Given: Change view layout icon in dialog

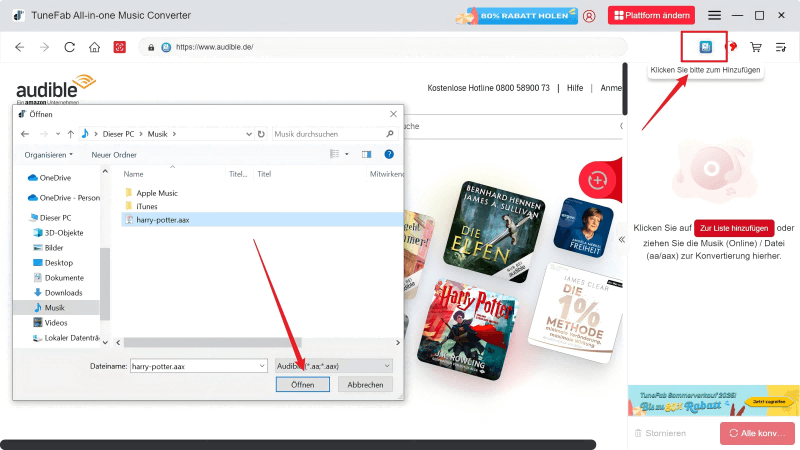Looking at the screenshot, I should click(334, 154).
